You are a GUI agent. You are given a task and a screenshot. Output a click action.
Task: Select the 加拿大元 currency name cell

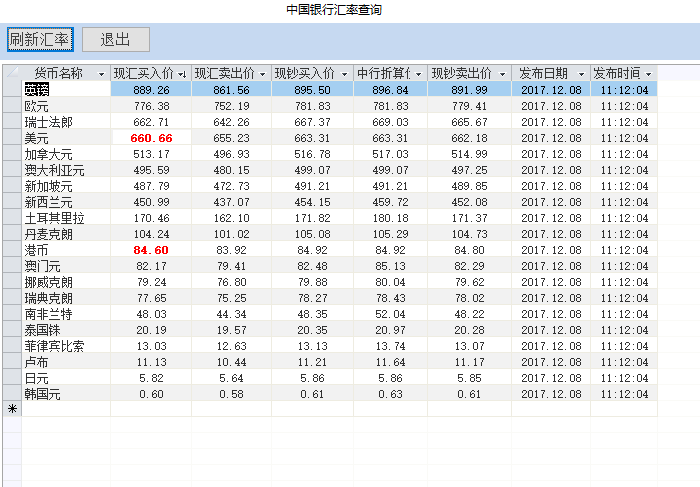click(66, 154)
